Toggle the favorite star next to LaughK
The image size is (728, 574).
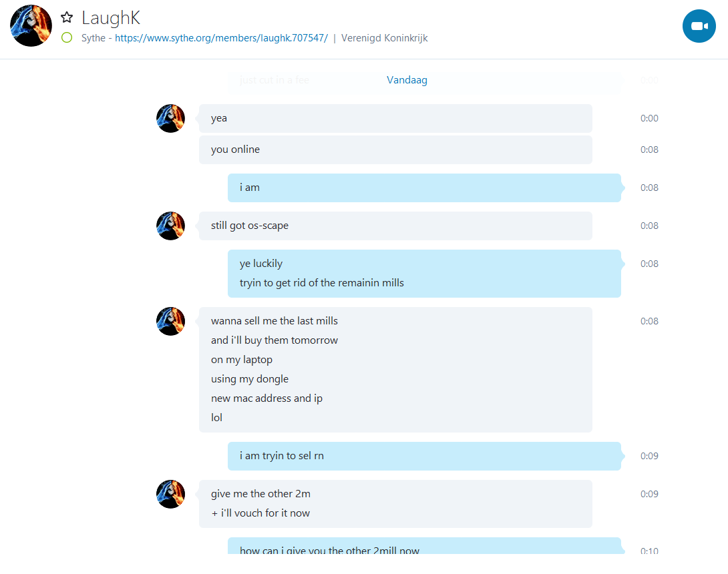click(67, 17)
